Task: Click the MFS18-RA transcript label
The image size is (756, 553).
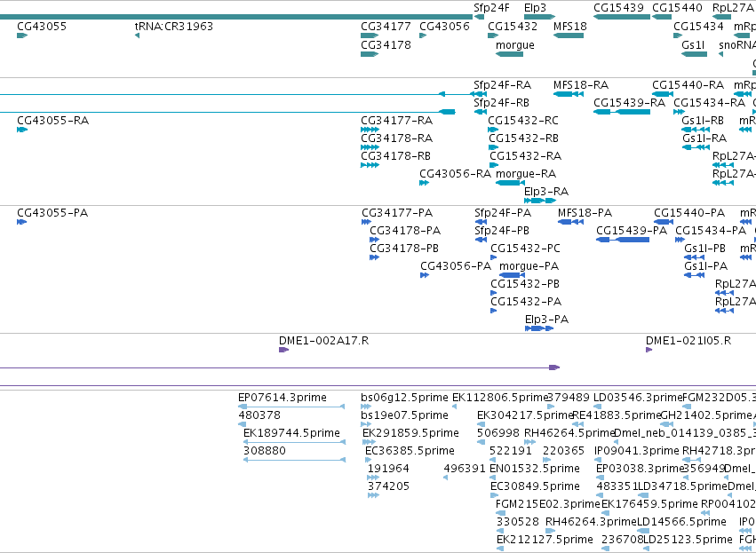Action: click(x=581, y=85)
